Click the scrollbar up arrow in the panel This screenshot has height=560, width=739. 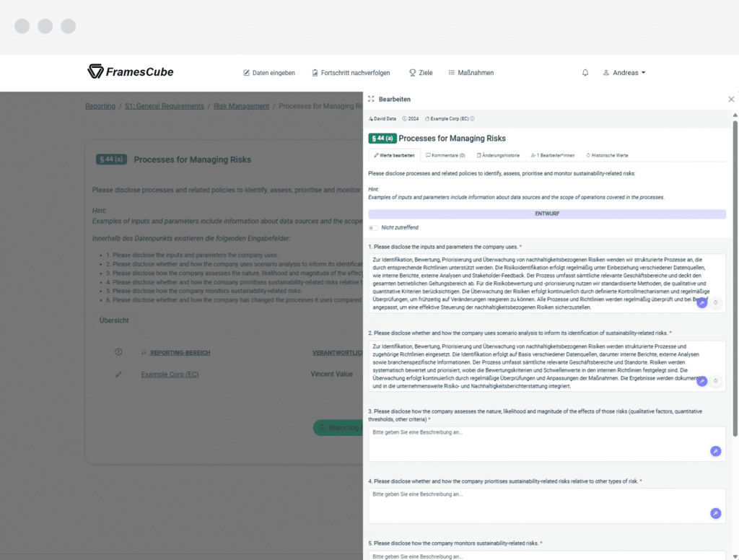pos(735,115)
